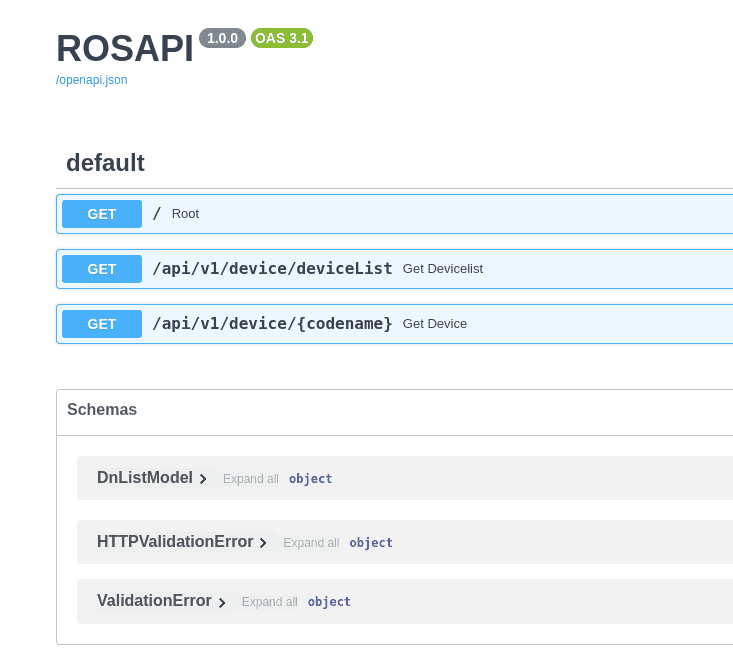
Task: Click the GET badge for {codename} endpoint
Action: [102, 324]
